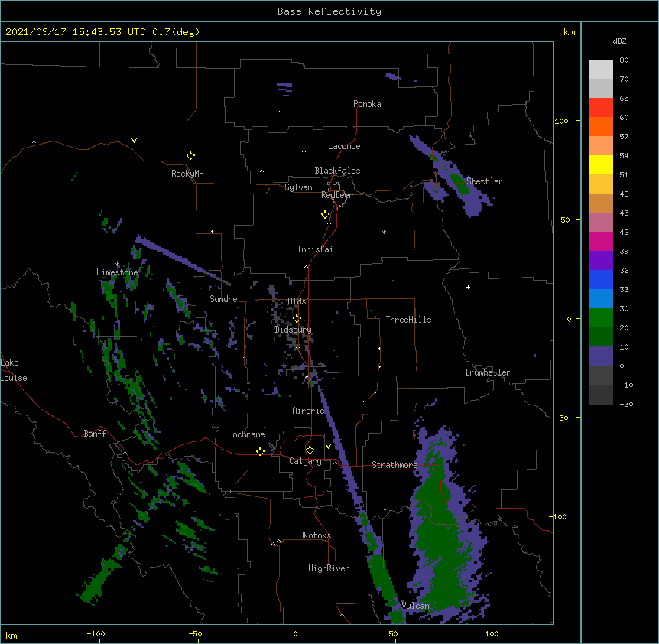Viewport: 659px width, 644px height.
Task: Click the RedDeer city label
Action: point(336,195)
